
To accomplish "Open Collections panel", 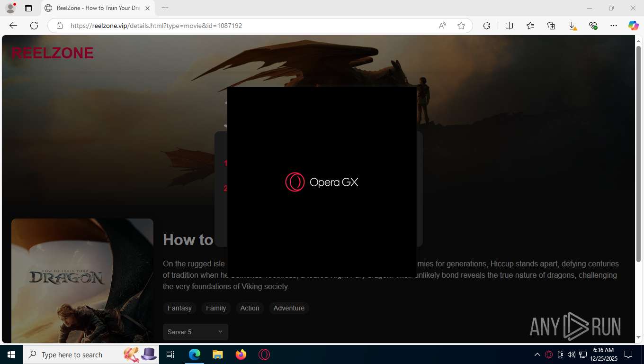I will 551,26.
